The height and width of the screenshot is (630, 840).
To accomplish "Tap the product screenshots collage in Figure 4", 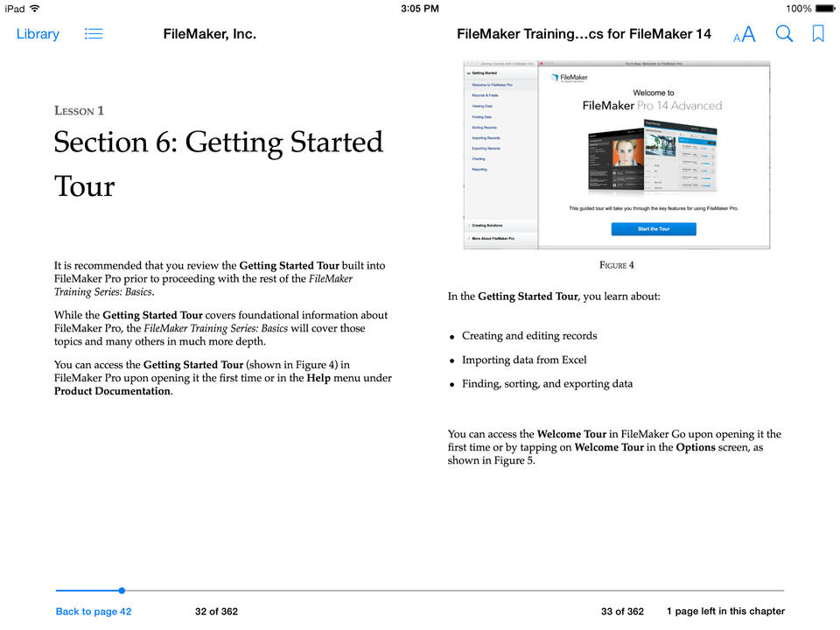I will 653,157.
